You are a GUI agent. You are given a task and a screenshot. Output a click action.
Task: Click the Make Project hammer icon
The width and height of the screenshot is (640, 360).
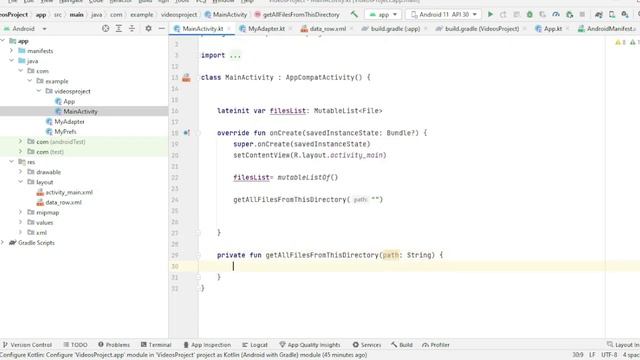click(x=354, y=14)
